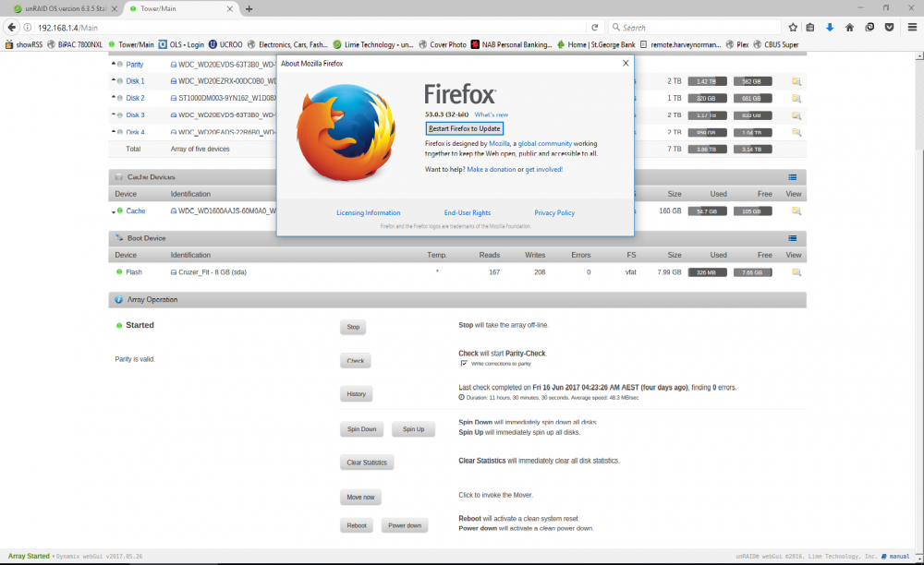Start parity check with Check button
924x565 pixels.
coord(356,361)
